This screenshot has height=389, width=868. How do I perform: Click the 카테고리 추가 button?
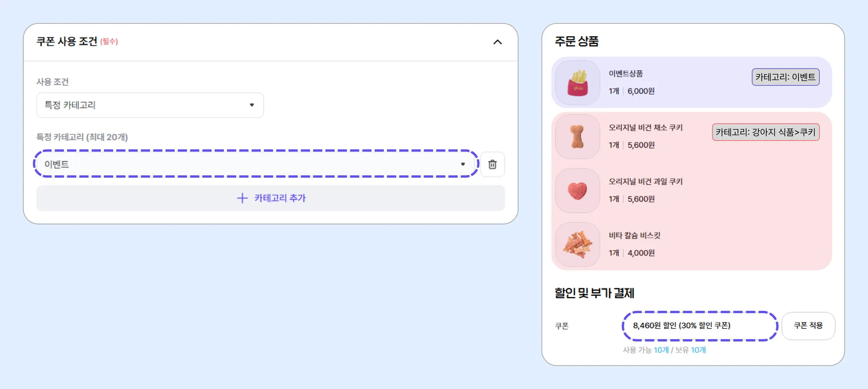click(x=270, y=198)
